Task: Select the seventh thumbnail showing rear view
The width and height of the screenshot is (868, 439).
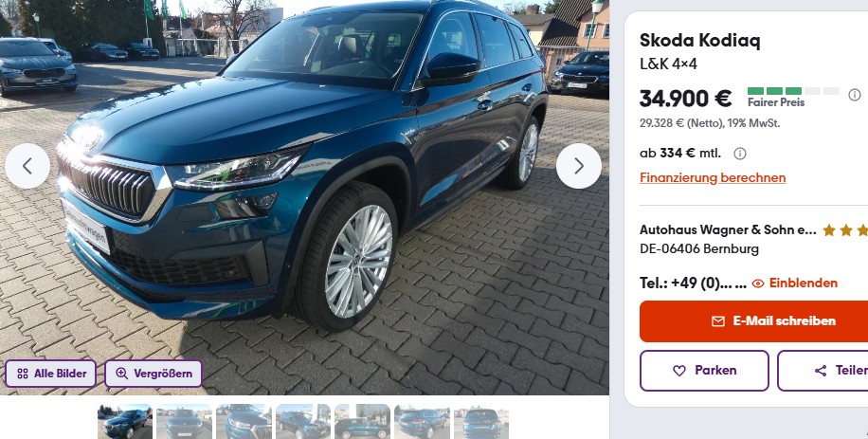Action: coord(481,421)
